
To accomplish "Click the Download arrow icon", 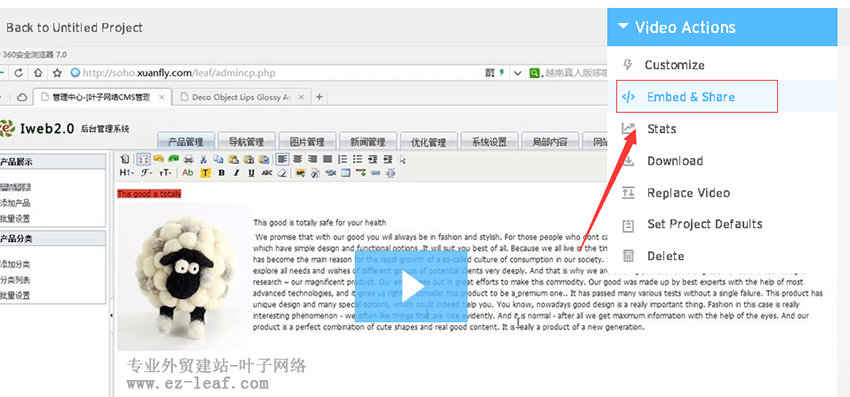I will click(x=628, y=161).
